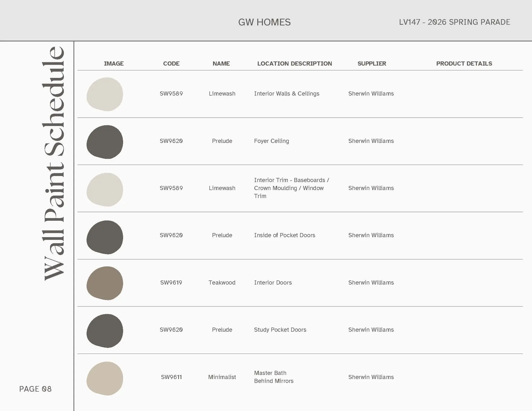Click the CODE column header
The width and height of the screenshot is (532, 411).
pyautogui.click(x=171, y=64)
